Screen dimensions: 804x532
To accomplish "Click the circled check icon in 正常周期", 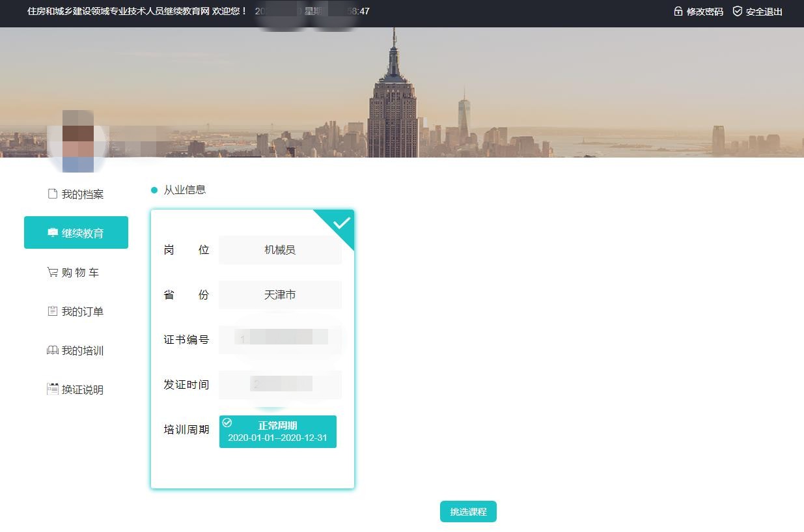I will point(227,423).
